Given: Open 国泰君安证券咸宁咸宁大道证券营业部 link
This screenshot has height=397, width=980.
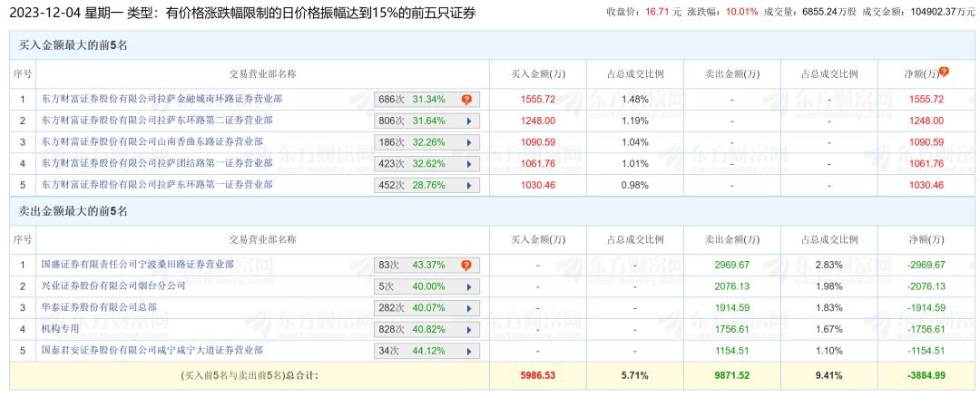Looking at the screenshot, I should point(152,350).
